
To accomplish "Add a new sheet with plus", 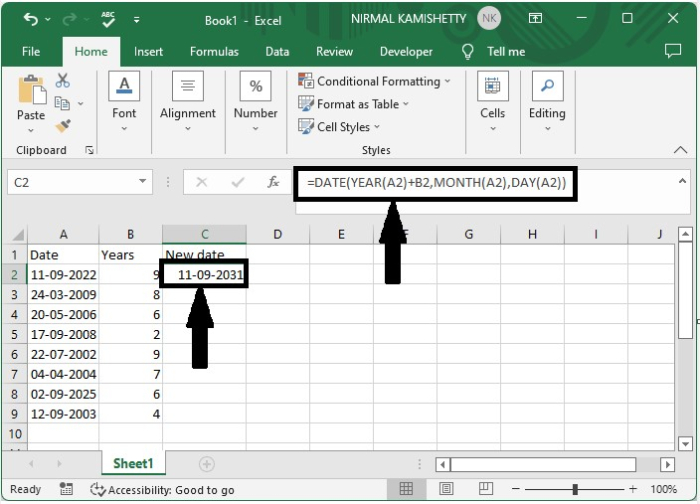I will pos(206,464).
